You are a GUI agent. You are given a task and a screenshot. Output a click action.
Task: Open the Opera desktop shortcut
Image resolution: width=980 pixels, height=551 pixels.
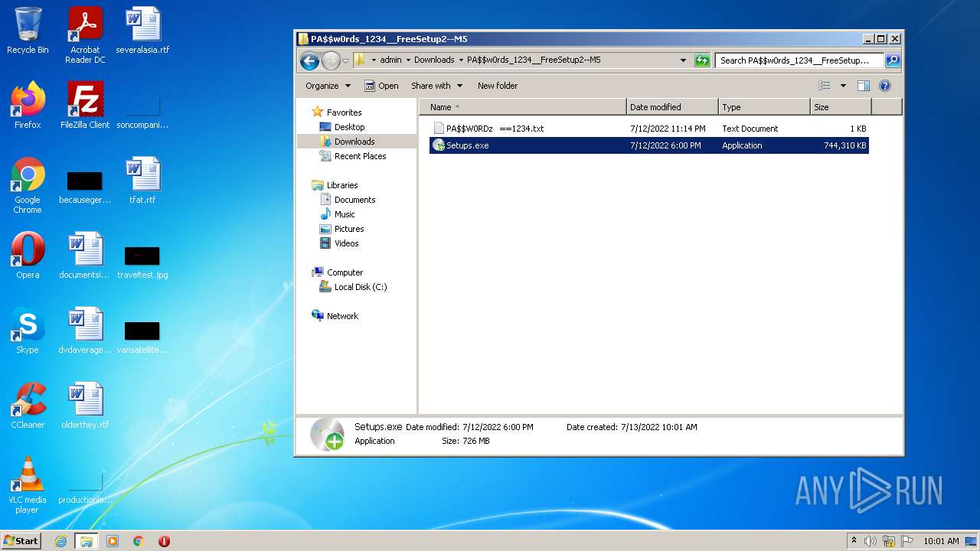28,256
